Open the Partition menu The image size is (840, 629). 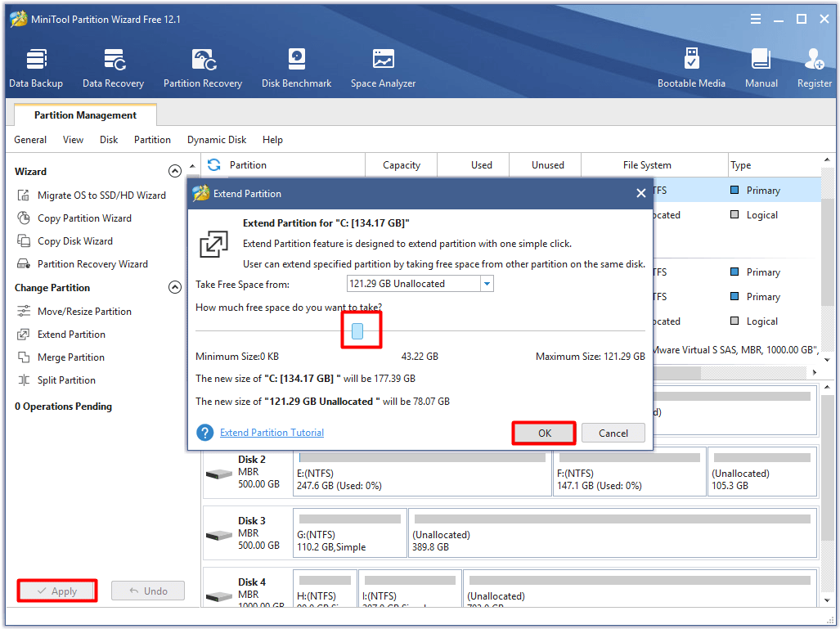pyautogui.click(x=152, y=140)
